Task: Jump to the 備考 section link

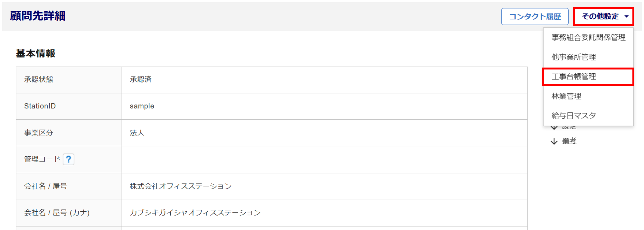Action: point(569,141)
